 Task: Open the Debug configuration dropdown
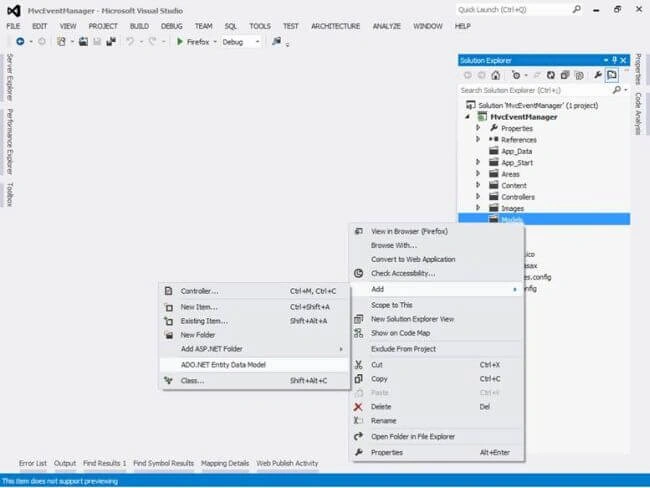tap(257, 42)
